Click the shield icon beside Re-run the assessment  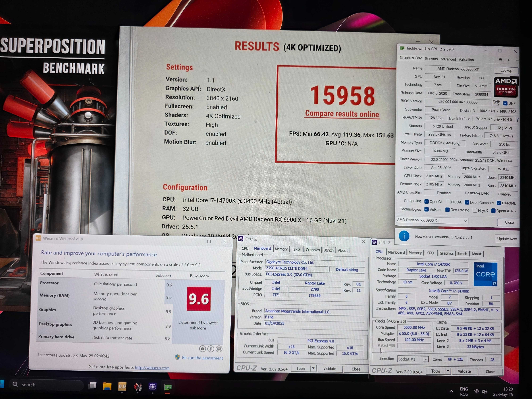pyautogui.click(x=178, y=357)
